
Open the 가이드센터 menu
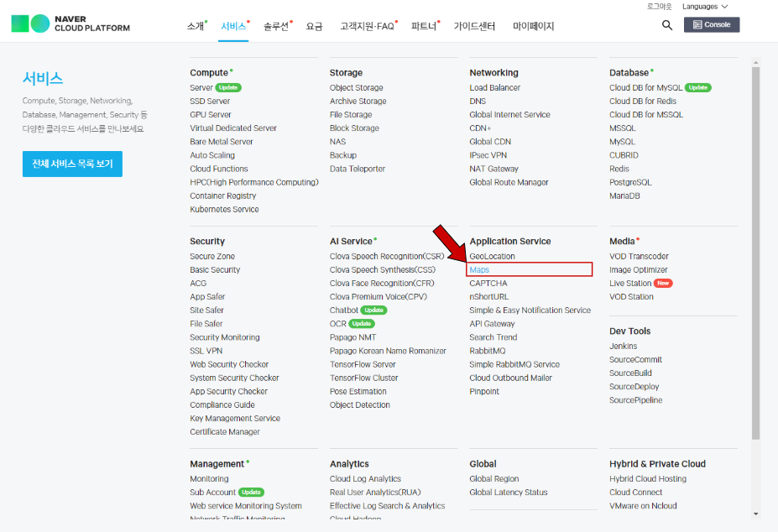pyautogui.click(x=474, y=26)
